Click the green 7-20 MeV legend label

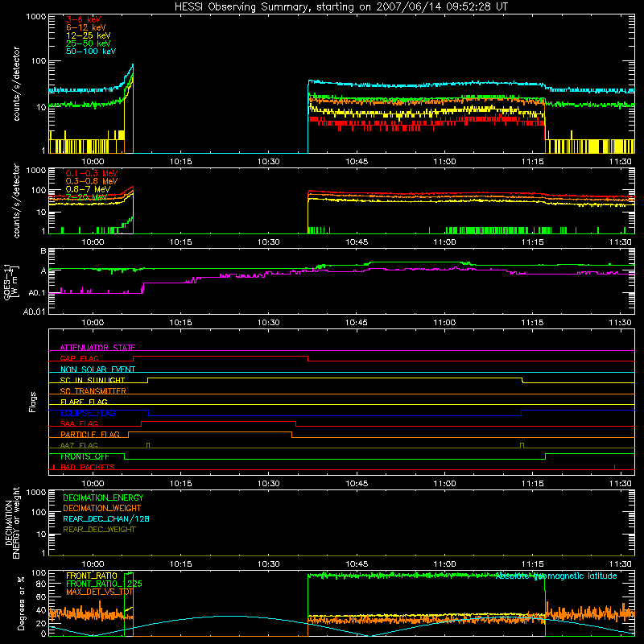coord(86,197)
